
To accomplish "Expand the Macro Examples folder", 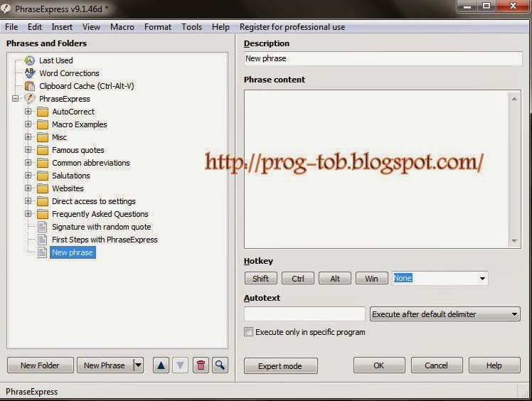I will [x=28, y=124].
